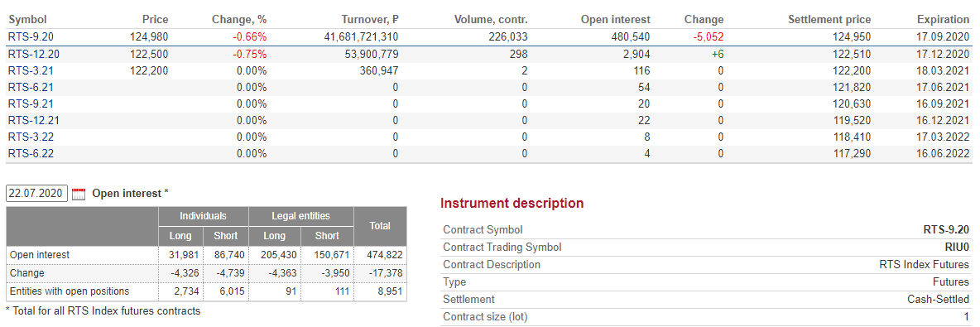980x327 pixels.
Task: Click the Instrument description heading
Action: [x=512, y=203]
